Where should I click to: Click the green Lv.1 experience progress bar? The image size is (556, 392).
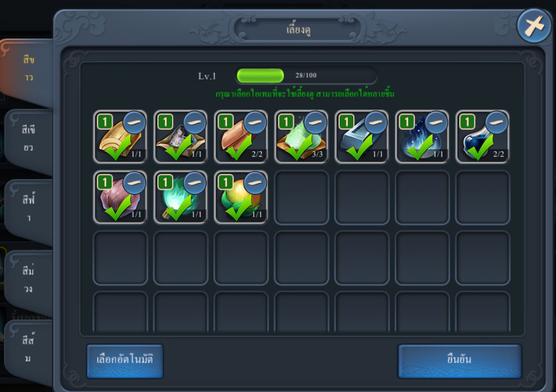[306, 75]
